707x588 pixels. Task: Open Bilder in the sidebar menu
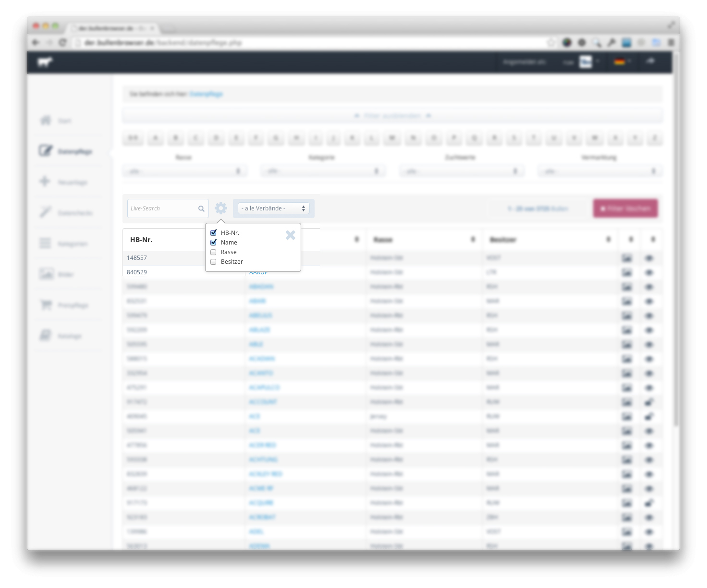click(x=65, y=274)
